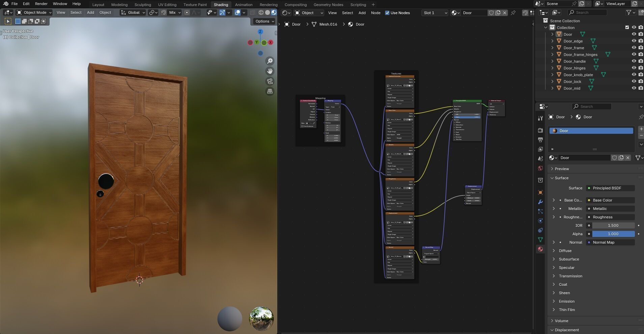The height and width of the screenshot is (334, 644).
Task: Open the Object Mode dropdown
Action: click(34, 12)
